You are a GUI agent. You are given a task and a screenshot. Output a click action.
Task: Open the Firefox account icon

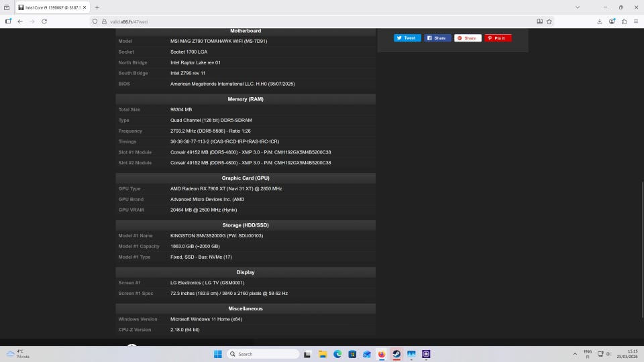click(x=612, y=21)
